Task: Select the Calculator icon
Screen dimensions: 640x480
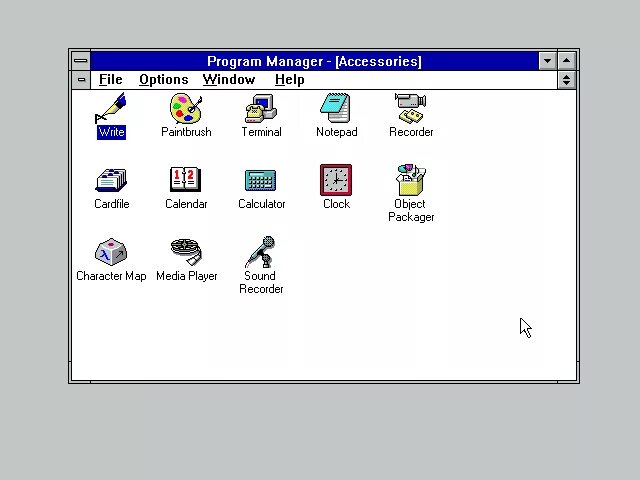Action: (261, 180)
